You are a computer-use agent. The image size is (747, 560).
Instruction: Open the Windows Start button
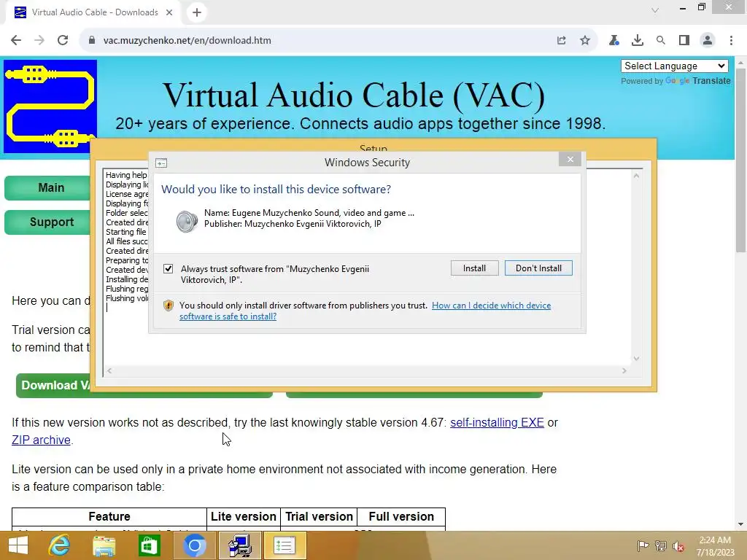click(x=18, y=545)
